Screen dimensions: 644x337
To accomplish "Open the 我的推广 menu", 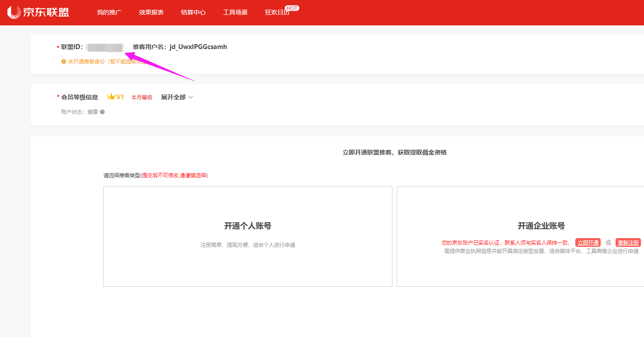I will coord(109,12).
